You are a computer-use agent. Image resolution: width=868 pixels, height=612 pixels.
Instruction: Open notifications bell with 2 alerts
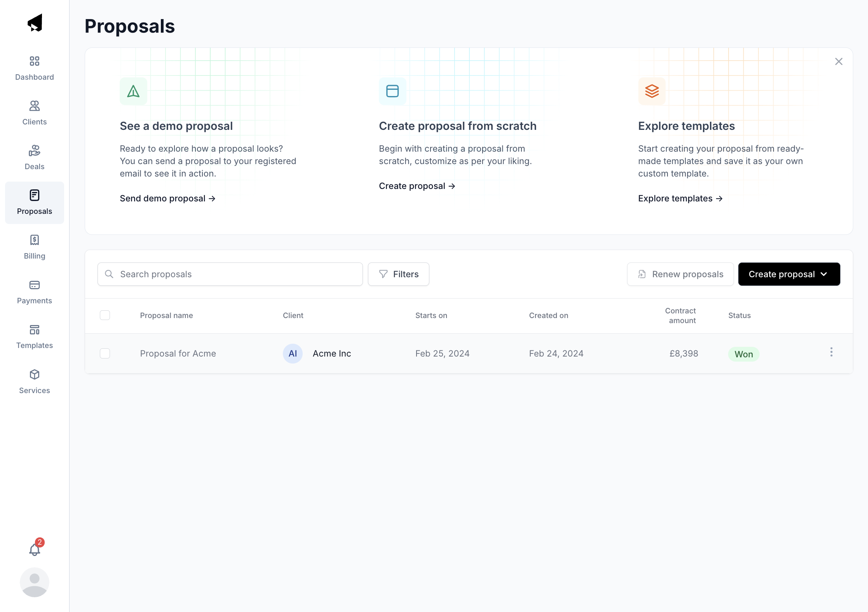point(35,549)
